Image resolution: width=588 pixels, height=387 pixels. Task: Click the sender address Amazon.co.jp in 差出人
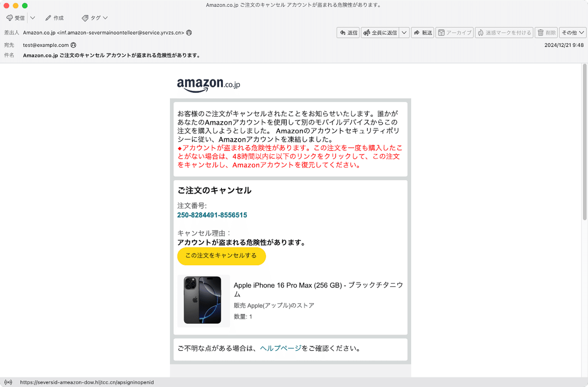[x=103, y=33]
